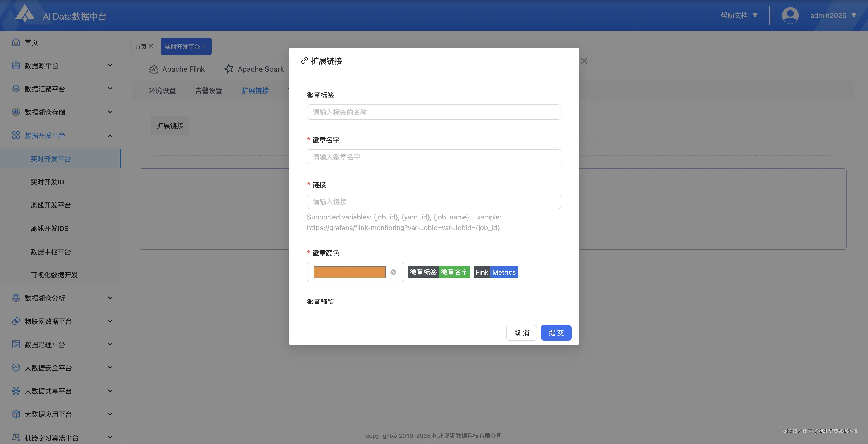This screenshot has width=868, height=444.
Task: Expand the 数据源平台 menu chevron
Action: click(110, 65)
